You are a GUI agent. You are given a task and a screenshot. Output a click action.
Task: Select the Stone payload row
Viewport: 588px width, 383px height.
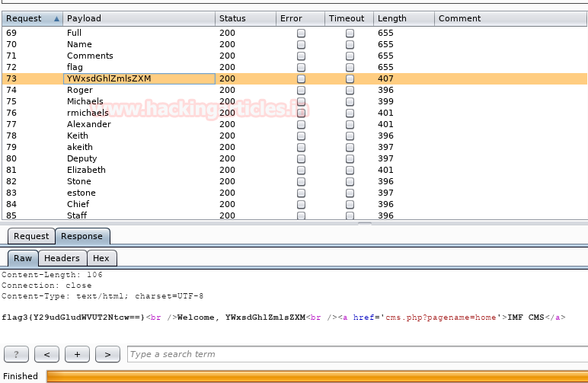tap(294, 181)
